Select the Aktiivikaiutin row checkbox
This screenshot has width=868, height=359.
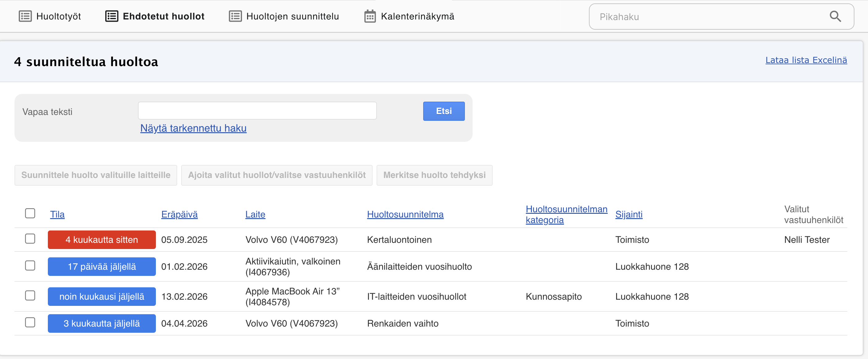30,265
